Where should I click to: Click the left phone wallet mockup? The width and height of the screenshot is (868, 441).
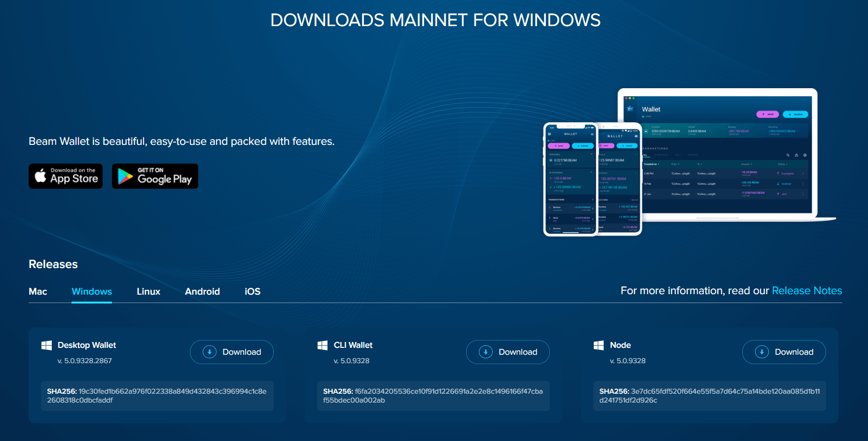(570, 180)
